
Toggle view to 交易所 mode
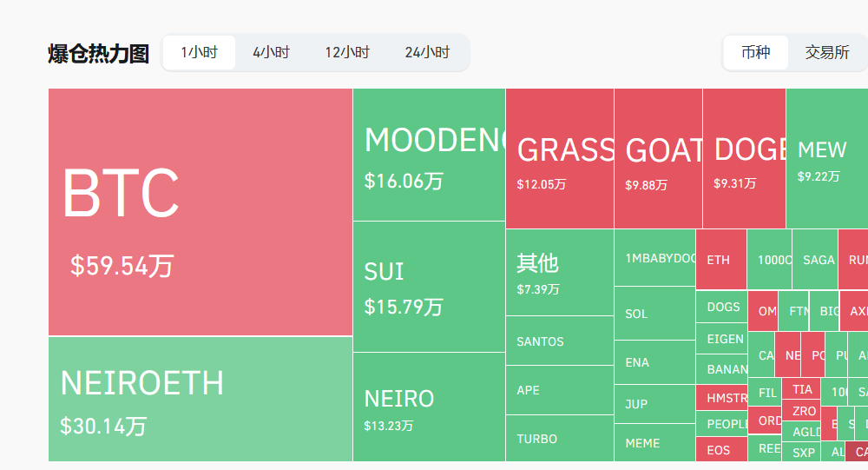tap(827, 53)
